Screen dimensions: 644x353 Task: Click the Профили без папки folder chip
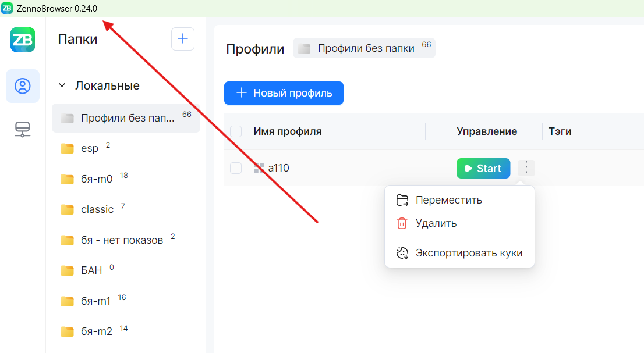point(364,48)
